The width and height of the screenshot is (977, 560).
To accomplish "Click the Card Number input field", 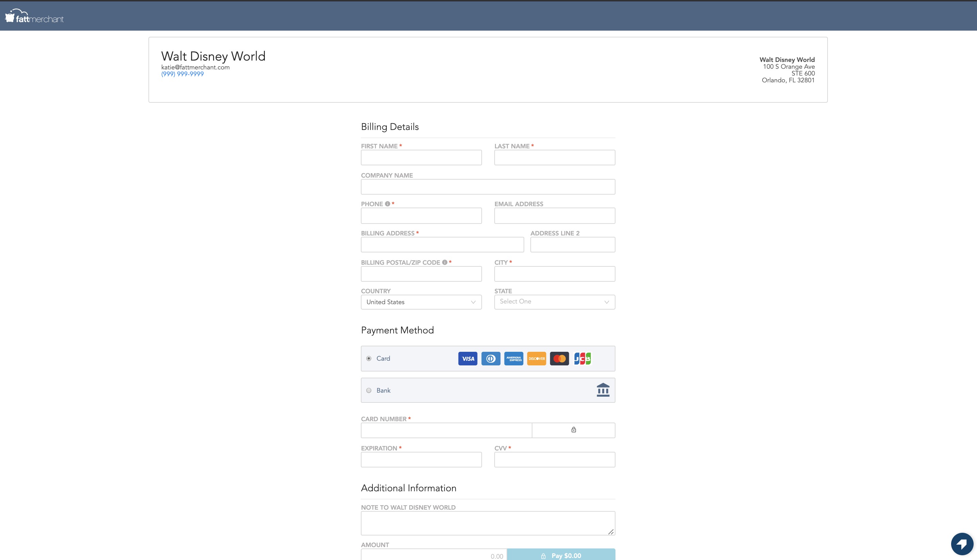I will (446, 430).
